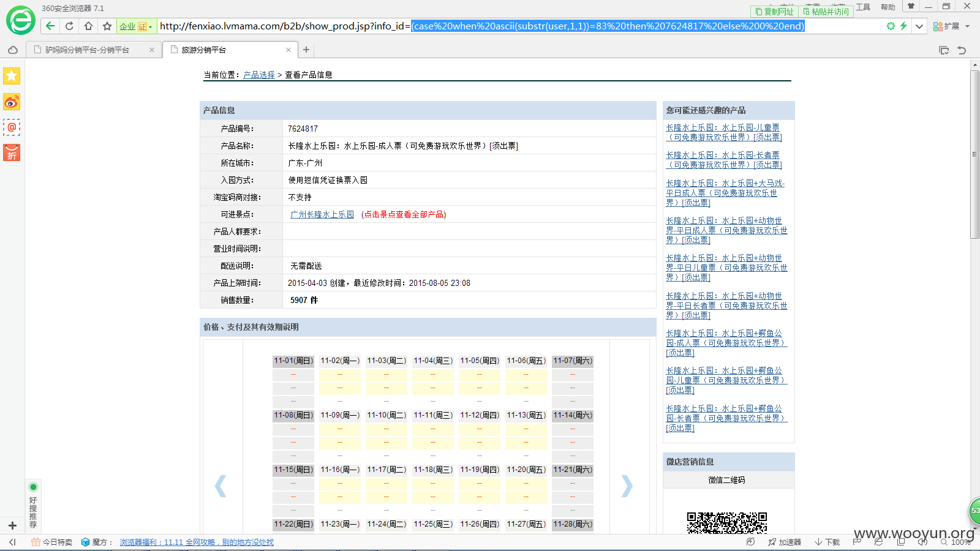Open the Weibo sidebar icon
The image size is (980, 551).
click(x=12, y=102)
